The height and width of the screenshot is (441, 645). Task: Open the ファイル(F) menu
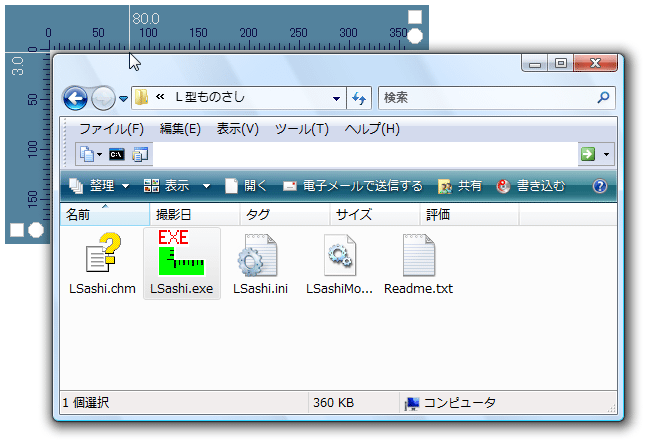click(111, 129)
